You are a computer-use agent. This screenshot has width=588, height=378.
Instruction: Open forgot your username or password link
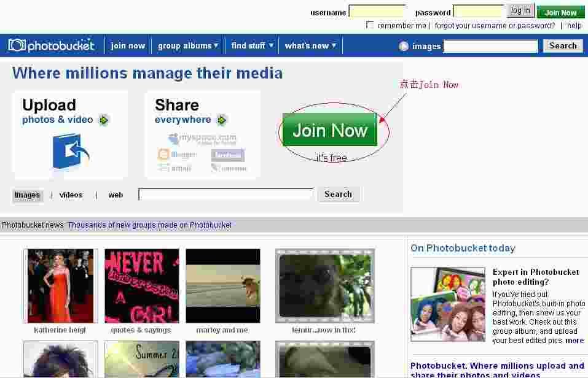[495, 26]
